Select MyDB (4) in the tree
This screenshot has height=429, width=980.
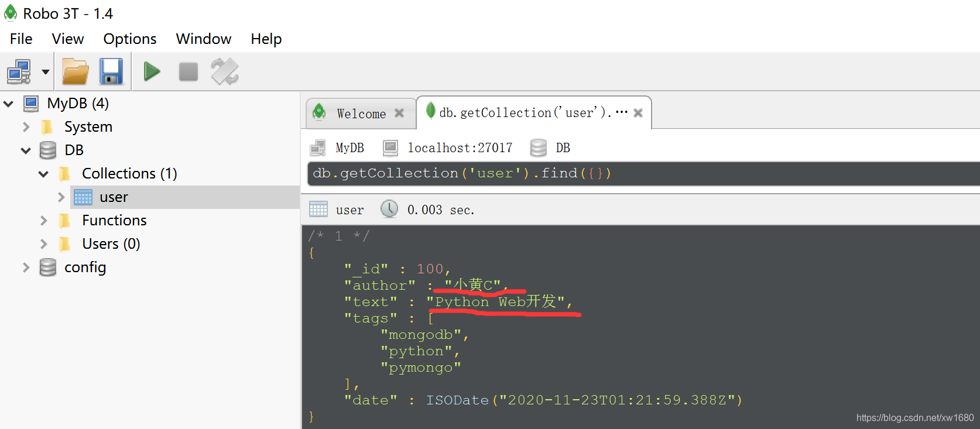click(x=78, y=104)
